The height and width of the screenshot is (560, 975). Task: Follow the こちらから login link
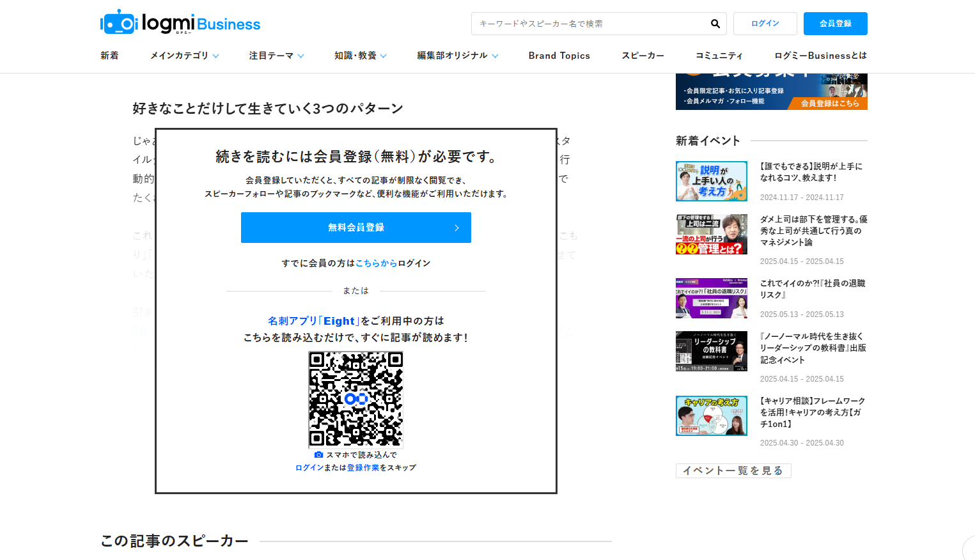pos(376,263)
